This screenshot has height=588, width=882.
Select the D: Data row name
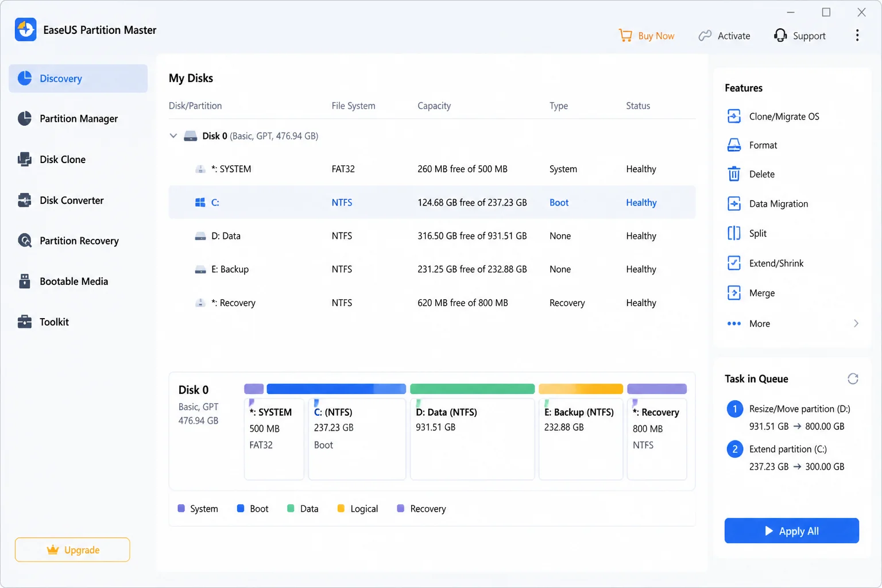click(226, 236)
